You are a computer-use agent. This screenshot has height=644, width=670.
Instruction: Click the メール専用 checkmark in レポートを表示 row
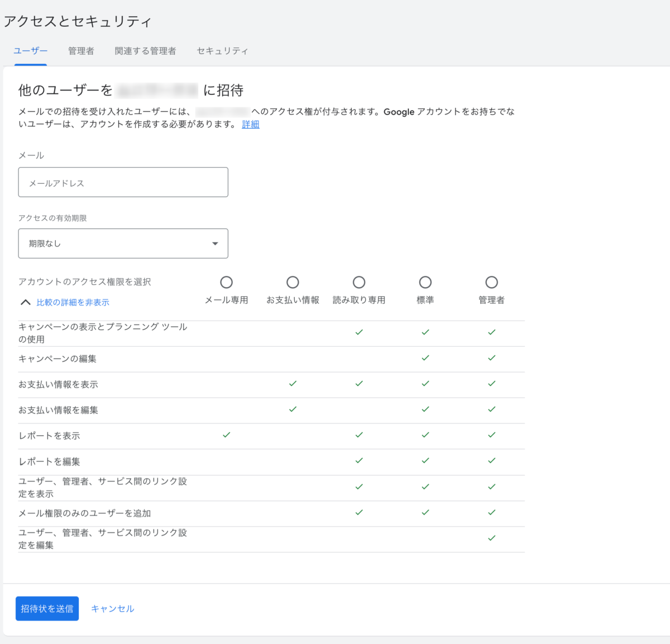[226, 435]
